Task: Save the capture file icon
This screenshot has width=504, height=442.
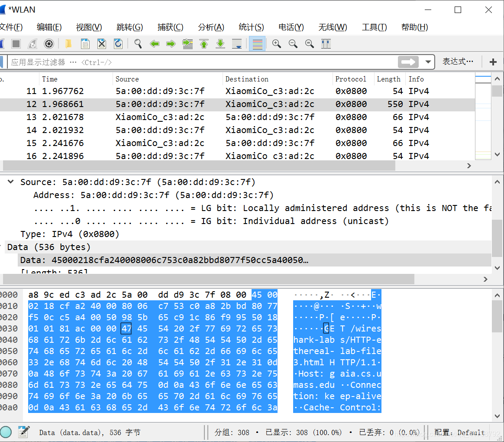Action: click(85, 44)
